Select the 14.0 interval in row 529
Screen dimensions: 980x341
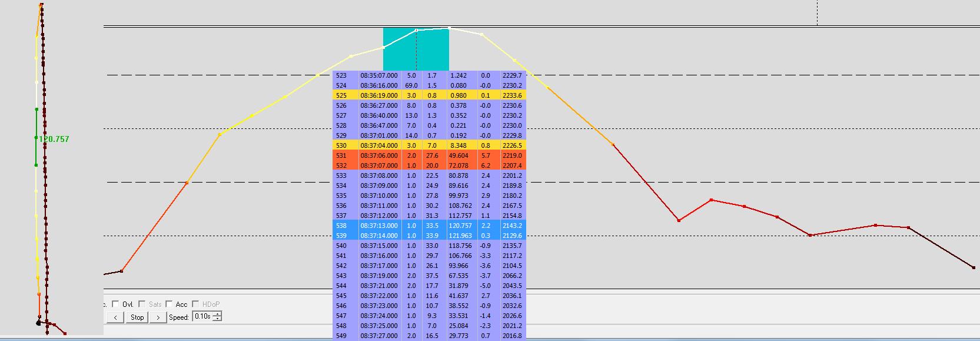pyautogui.click(x=411, y=135)
